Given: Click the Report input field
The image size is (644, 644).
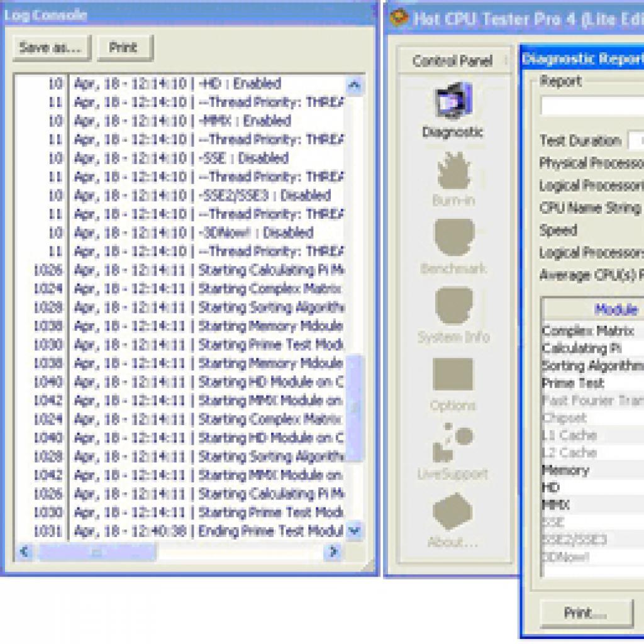Looking at the screenshot, I should (592, 106).
